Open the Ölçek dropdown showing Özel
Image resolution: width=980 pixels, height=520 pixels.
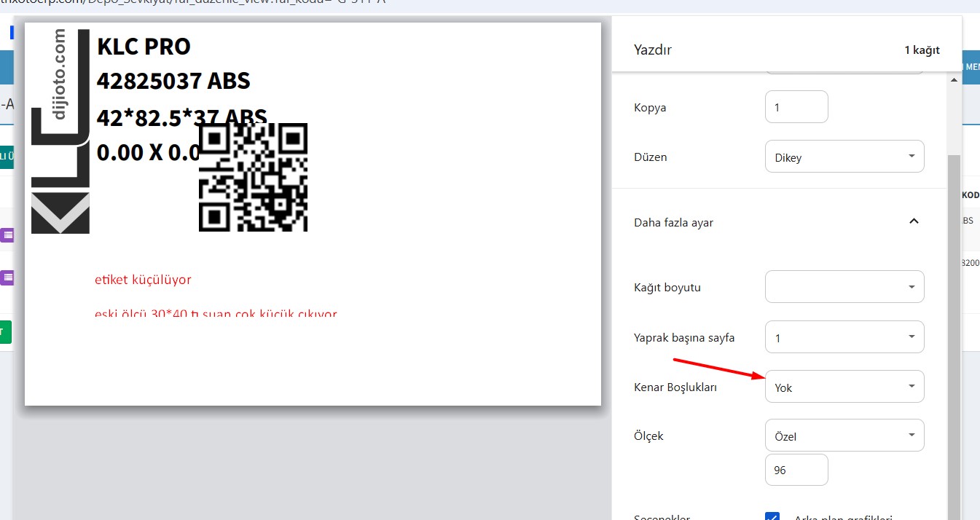pos(844,436)
